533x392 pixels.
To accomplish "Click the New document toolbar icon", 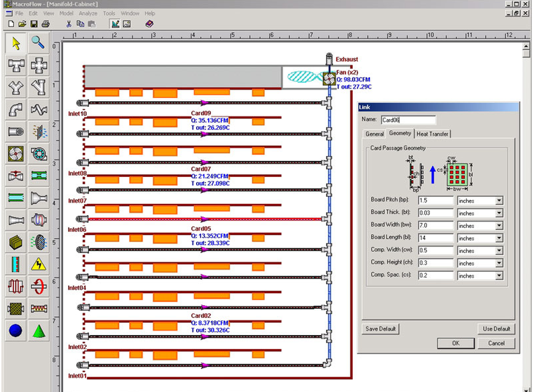I will tap(11, 24).
